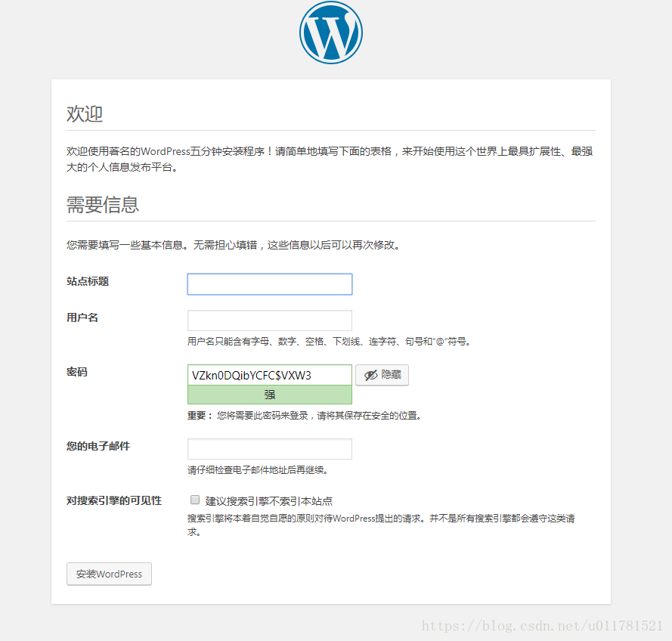Click the 需要信息 heading

pos(103,205)
